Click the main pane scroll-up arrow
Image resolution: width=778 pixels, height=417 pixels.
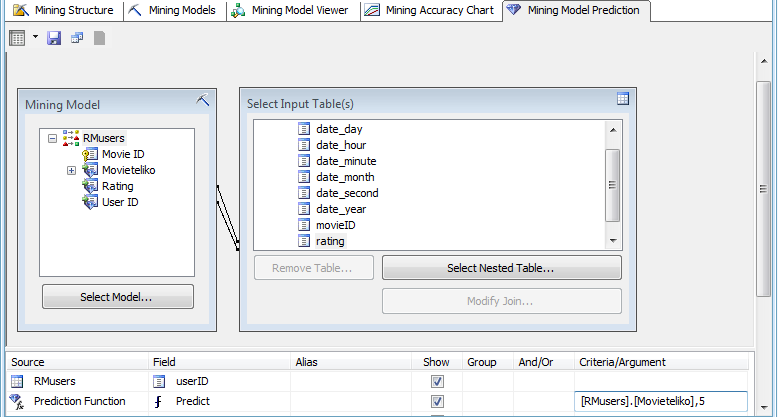(x=764, y=61)
